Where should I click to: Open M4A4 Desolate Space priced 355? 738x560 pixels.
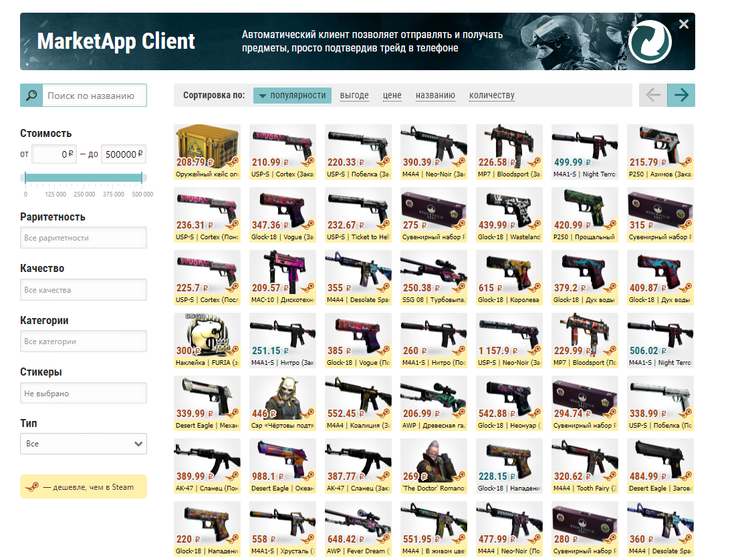358,277
